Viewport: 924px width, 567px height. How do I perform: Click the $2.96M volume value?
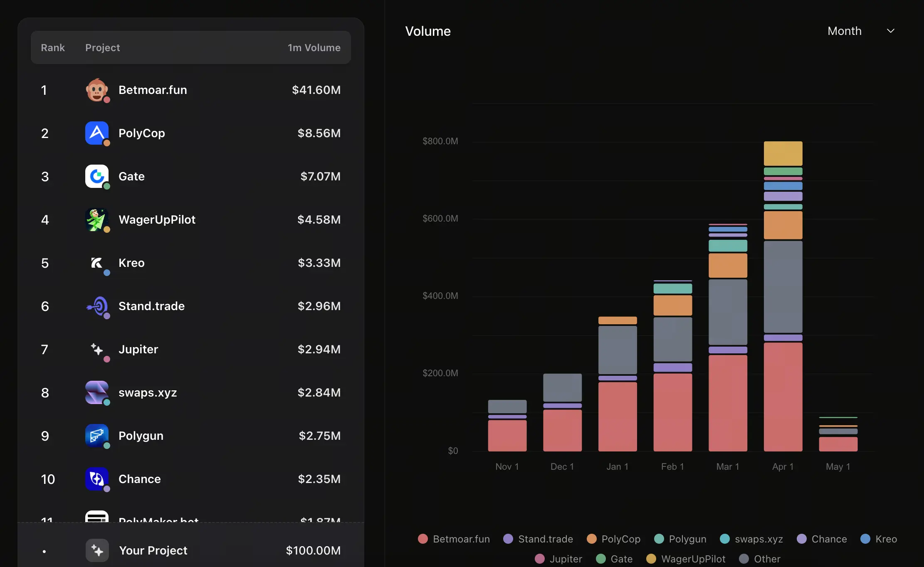(x=319, y=306)
